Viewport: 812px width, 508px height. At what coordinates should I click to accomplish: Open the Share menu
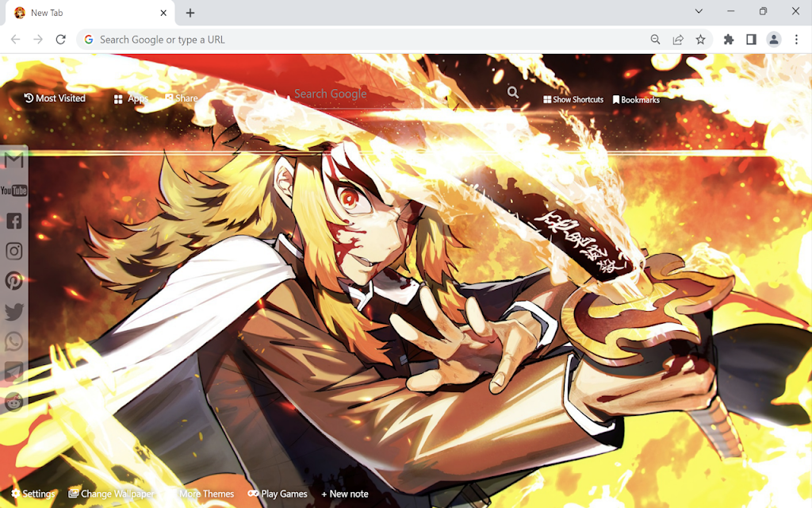coord(182,98)
